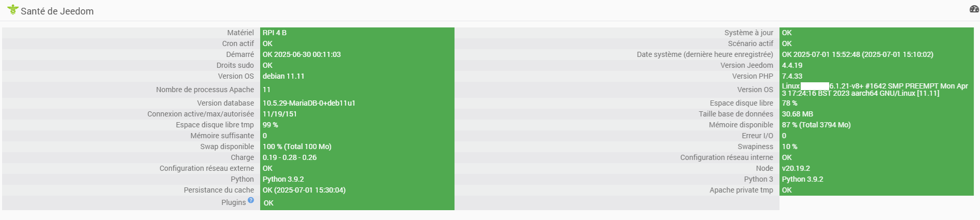Click the Mémoire disponible 87 % value
This screenshot has width=980, height=220.
(x=816, y=125)
